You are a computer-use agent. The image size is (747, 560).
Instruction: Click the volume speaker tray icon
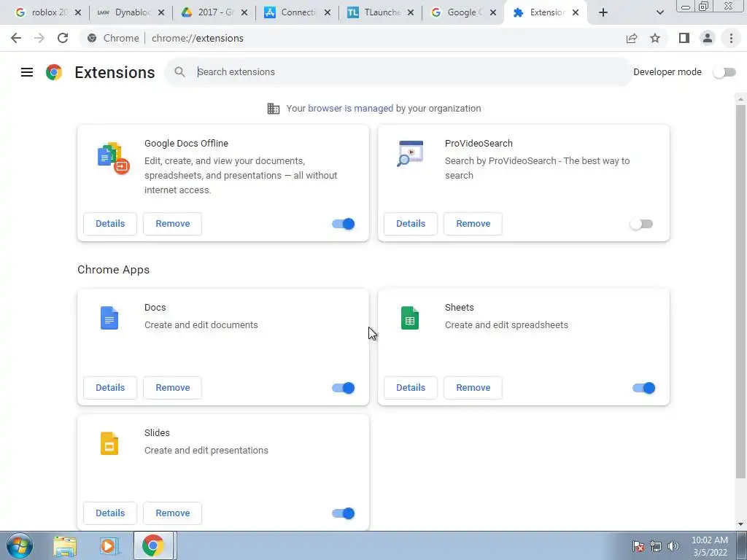tap(673, 546)
